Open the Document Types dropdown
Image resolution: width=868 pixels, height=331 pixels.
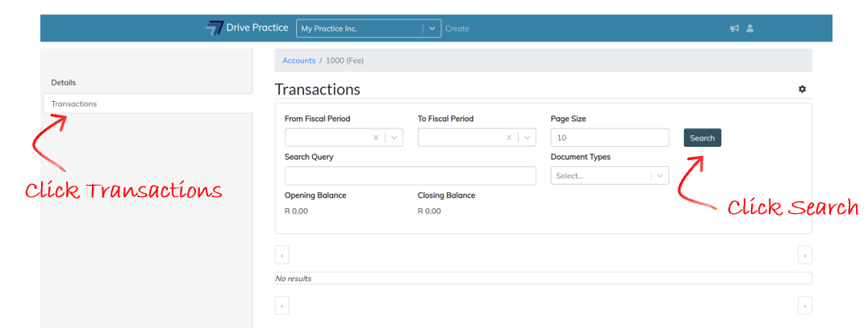coord(660,176)
